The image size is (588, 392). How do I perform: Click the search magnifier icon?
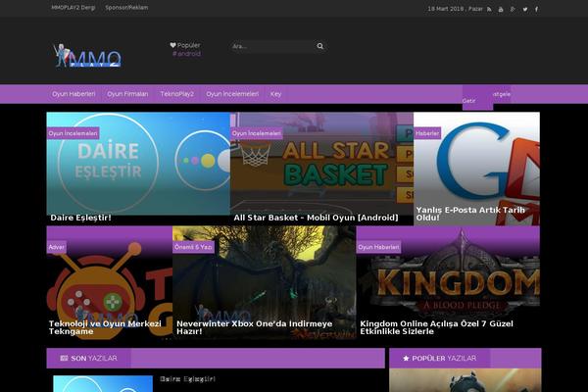click(320, 46)
